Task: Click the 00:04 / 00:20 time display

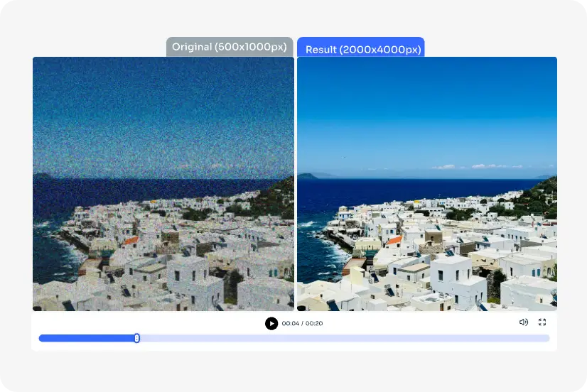Action: [x=302, y=323]
